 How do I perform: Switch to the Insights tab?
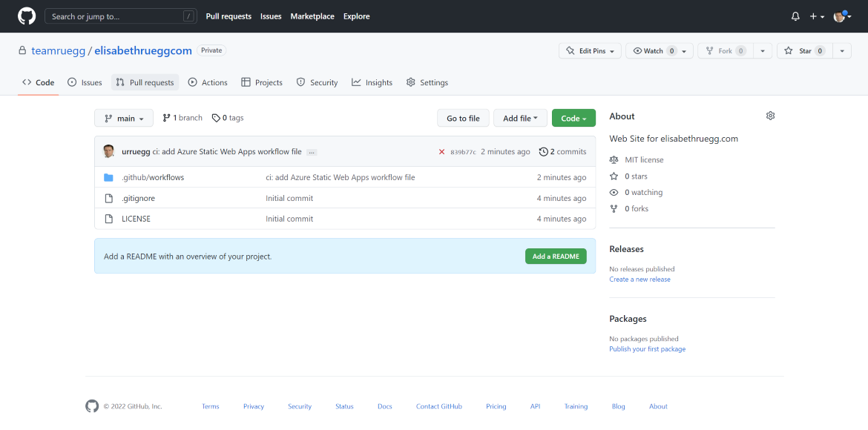pos(372,82)
